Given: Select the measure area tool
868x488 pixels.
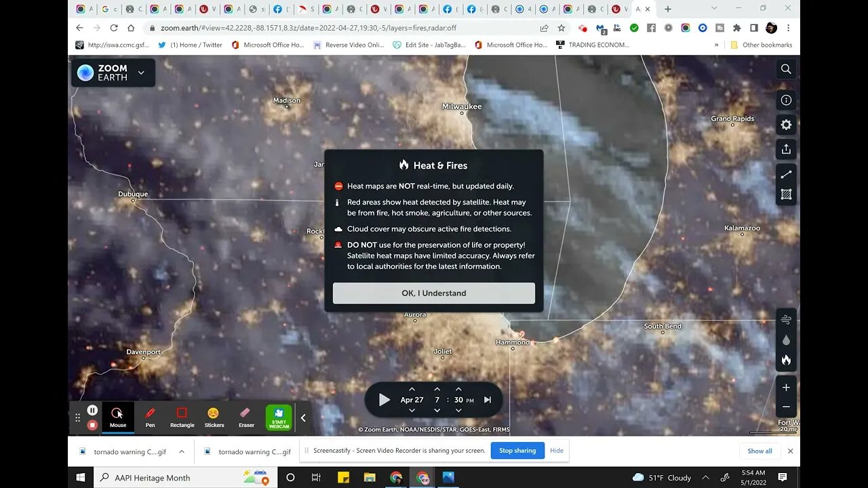Looking at the screenshot, I should pos(786,195).
